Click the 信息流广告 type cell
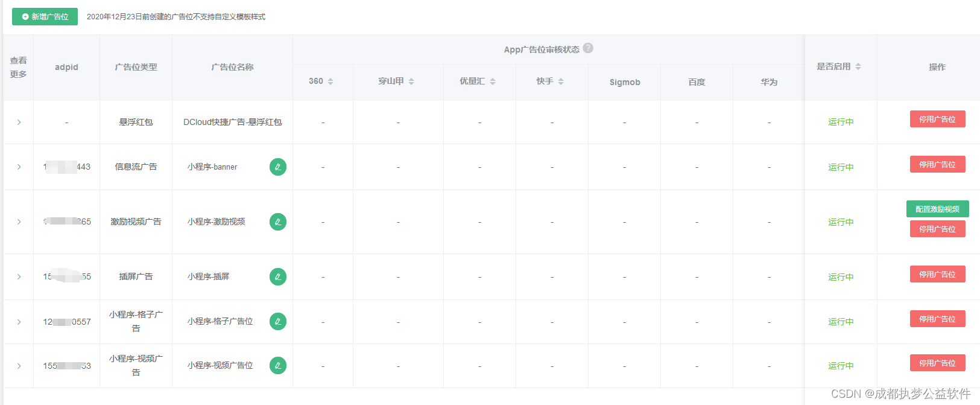 (x=136, y=167)
